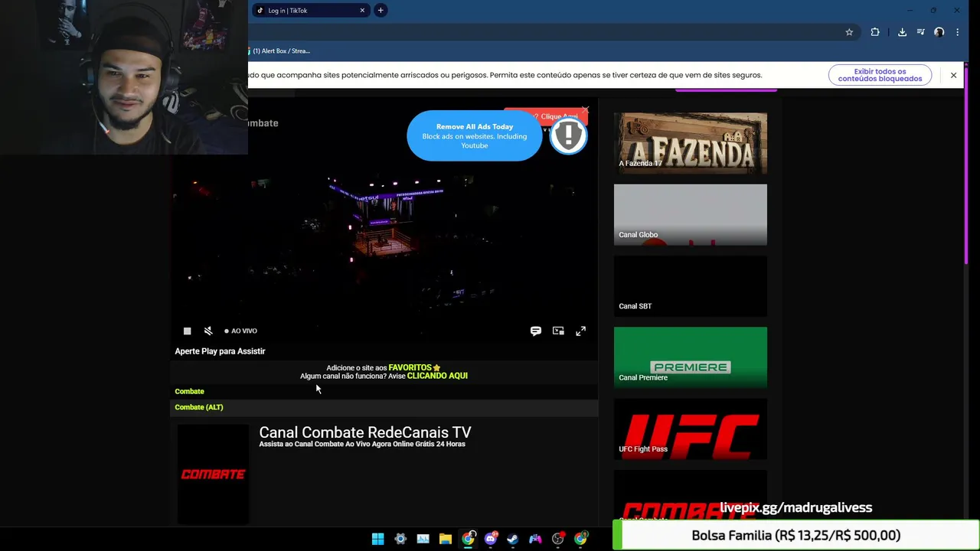
Task: Open the system monitor taskbar icon
Action: (423, 539)
